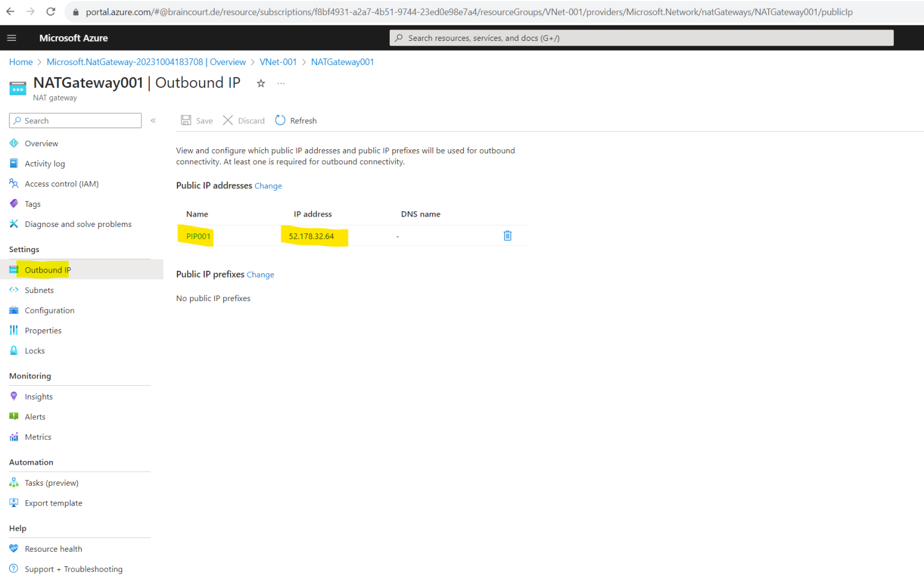Open Metrics under Monitoring
The image size is (924, 585).
38,436
